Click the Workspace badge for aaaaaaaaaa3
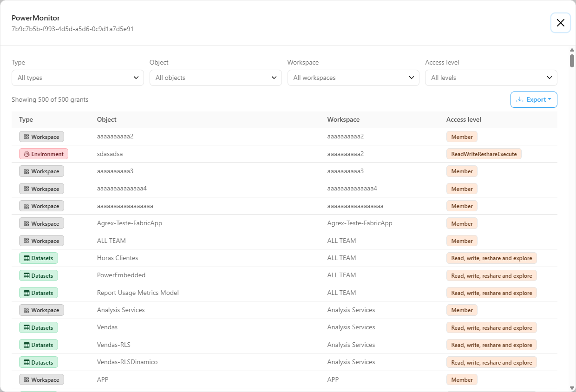 point(41,171)
